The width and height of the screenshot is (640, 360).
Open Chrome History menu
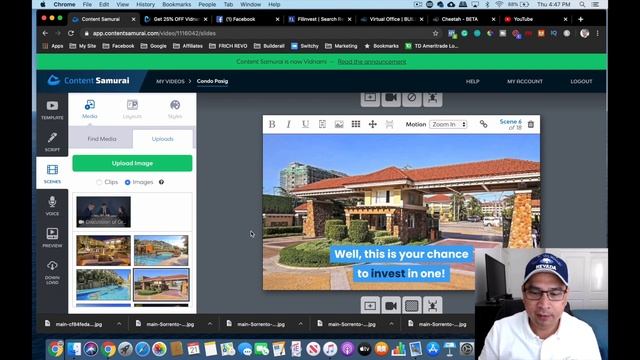pyautogui.click(x=145, y=4)
